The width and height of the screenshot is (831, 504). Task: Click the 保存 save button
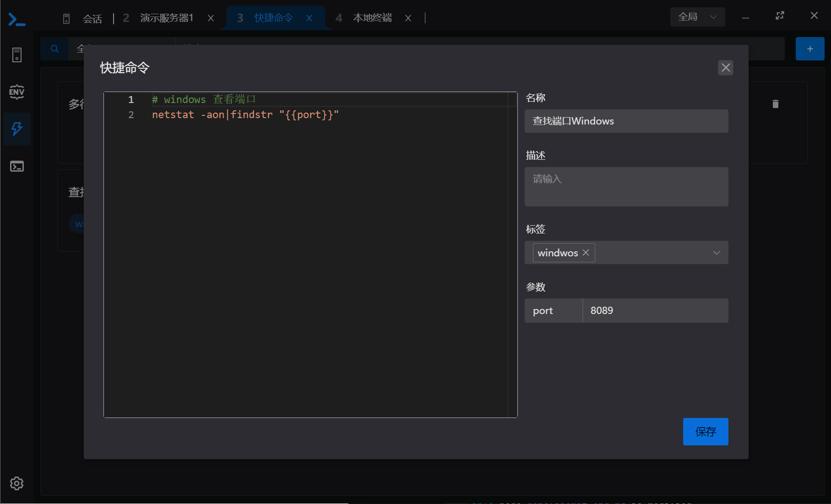click(706, 432)
